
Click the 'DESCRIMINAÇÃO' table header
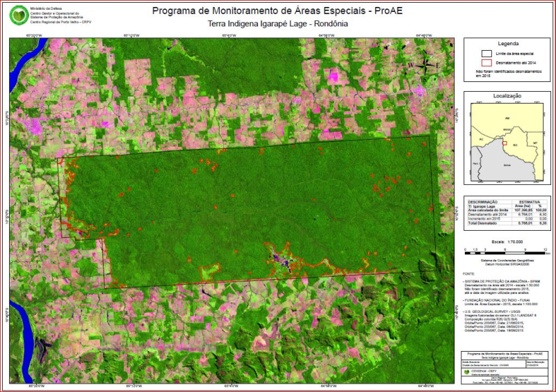pos(482,202)
